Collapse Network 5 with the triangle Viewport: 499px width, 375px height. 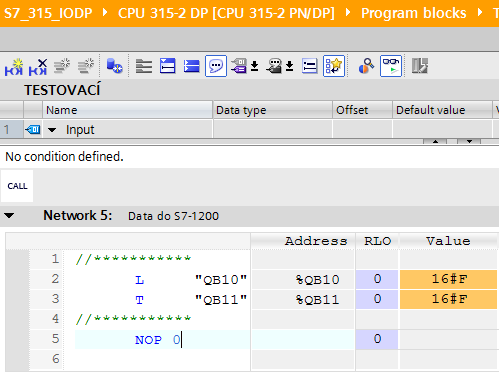coord(9,216)
